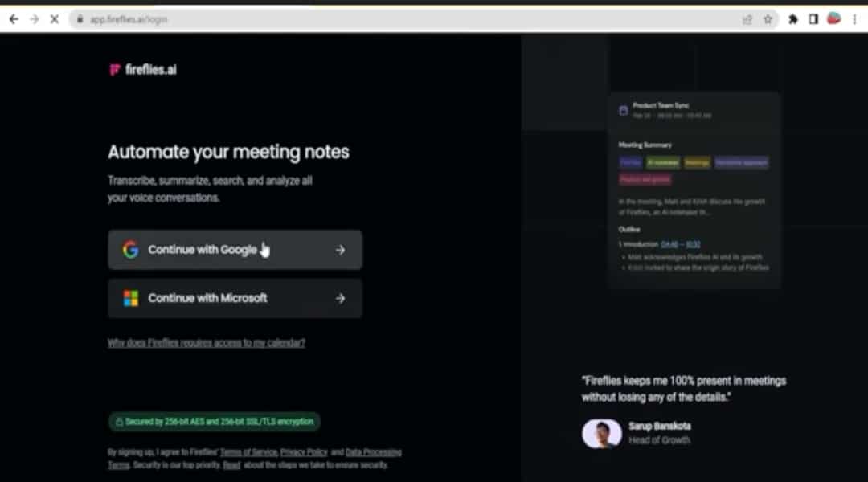Select the red tag under Meeting Summary
The image size is (868, 482).
click(645, 179)
